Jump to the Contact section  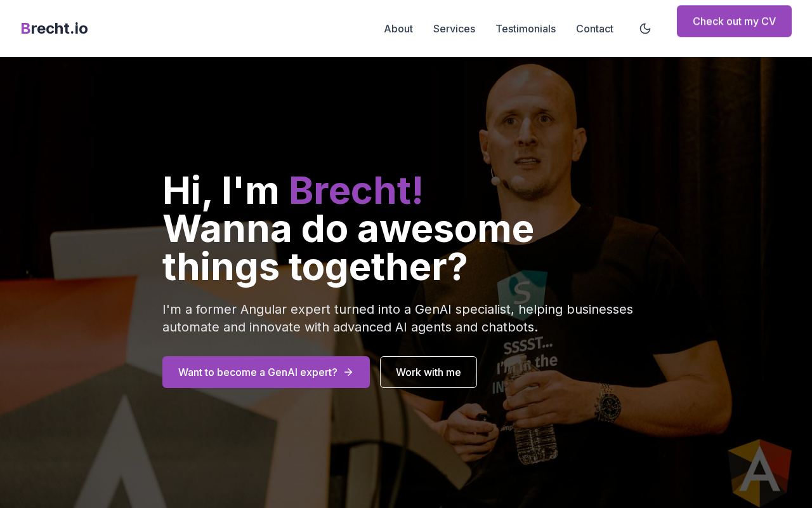pos(594,29)
